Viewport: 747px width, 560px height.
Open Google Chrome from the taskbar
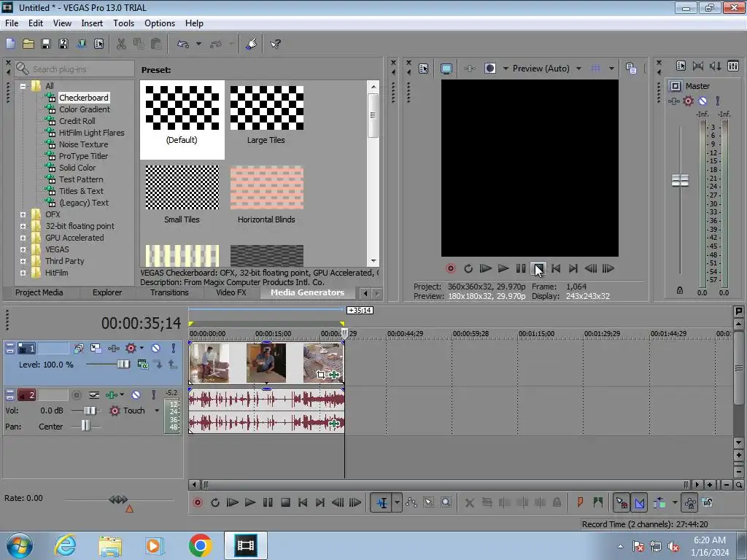[201, 545]
